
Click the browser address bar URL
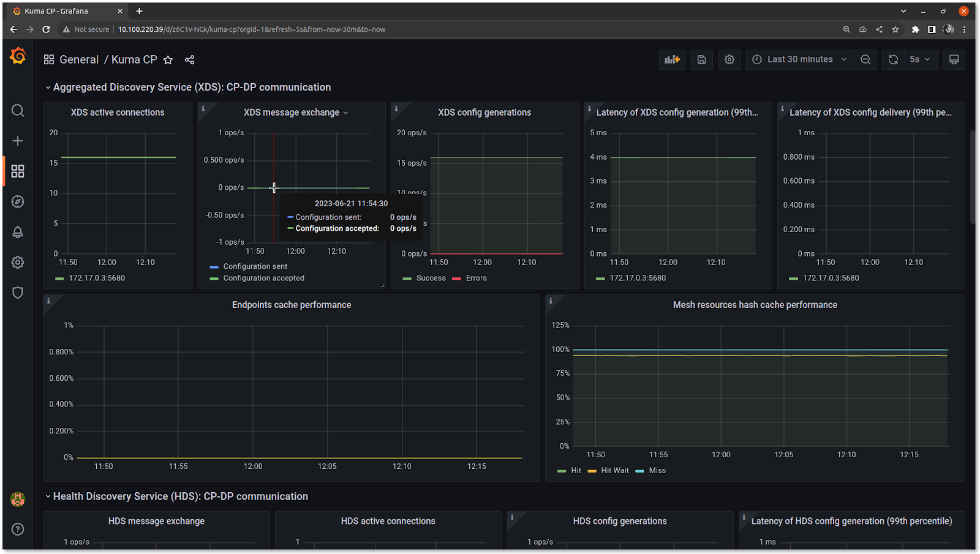tap(251, 29)
